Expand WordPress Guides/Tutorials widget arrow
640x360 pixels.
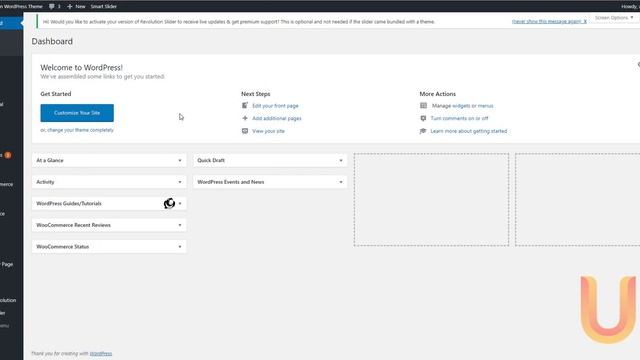(180, 204)
